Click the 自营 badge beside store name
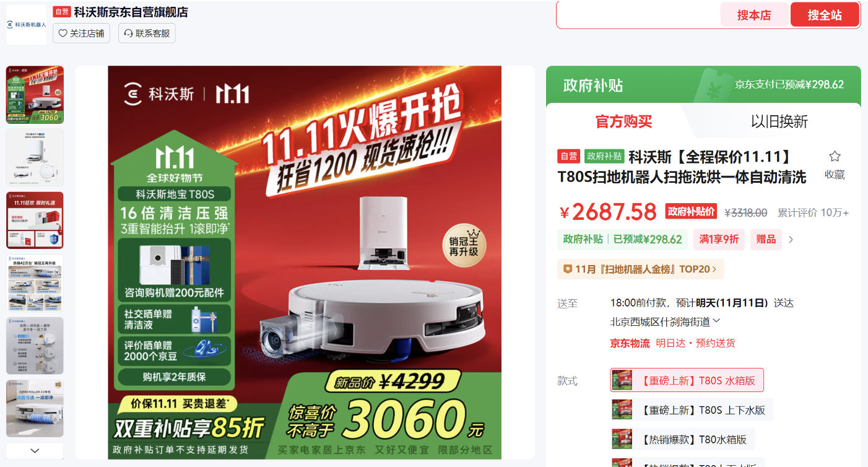The width and height of the screenshot is (868, 467). 62,12
